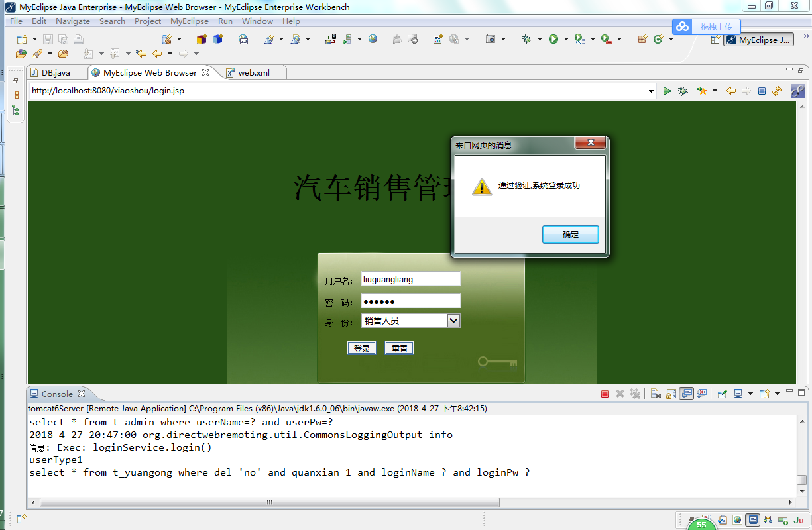The width and height of the screenshot is (812, 530).
Task: Click 确定 in the message dialog
Action: pyautogui.click(x=571, y=235)
